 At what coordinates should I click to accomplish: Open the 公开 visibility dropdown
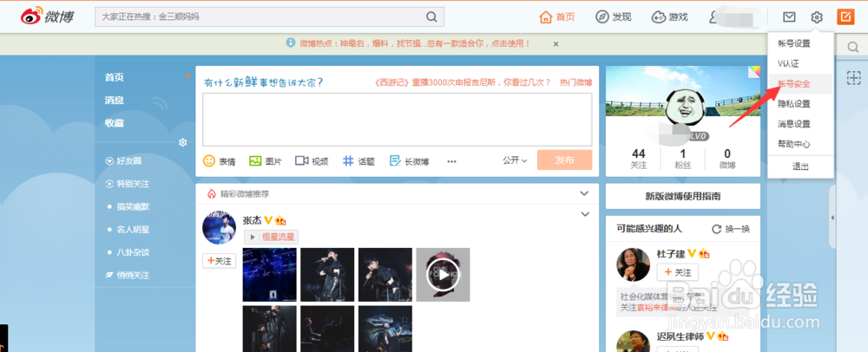pyautogui.click(x=515, y=160)
